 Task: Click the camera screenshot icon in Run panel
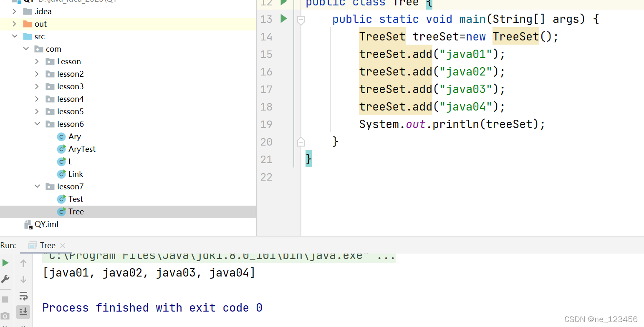tap(5, 315)
